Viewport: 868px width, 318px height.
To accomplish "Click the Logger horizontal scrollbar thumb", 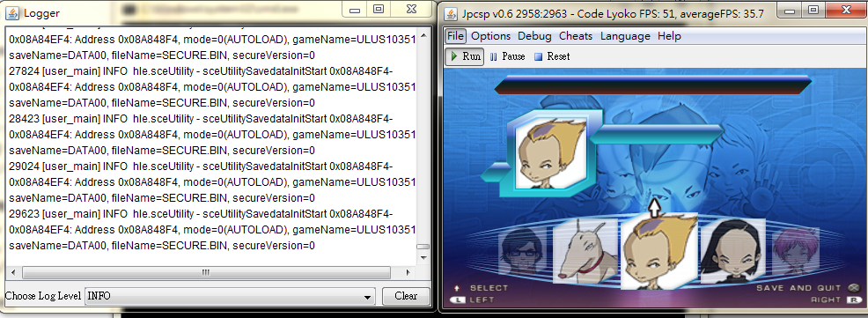I will [205, 272].
